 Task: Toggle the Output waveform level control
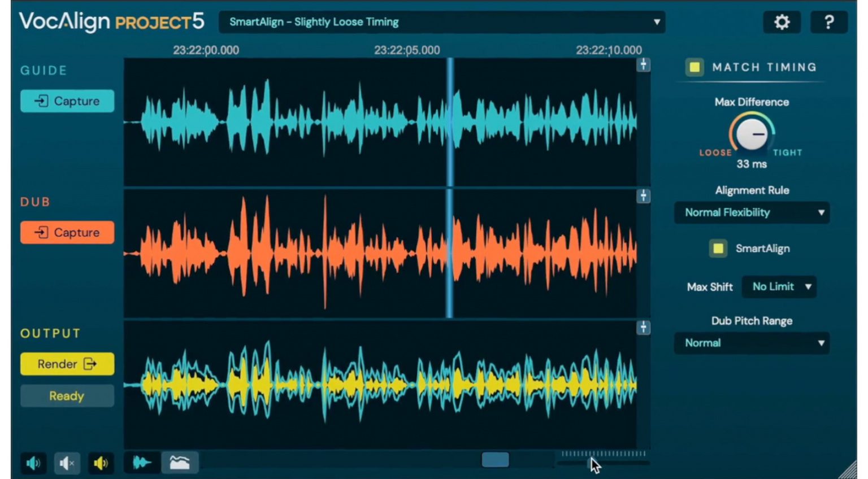pos(643,328)
